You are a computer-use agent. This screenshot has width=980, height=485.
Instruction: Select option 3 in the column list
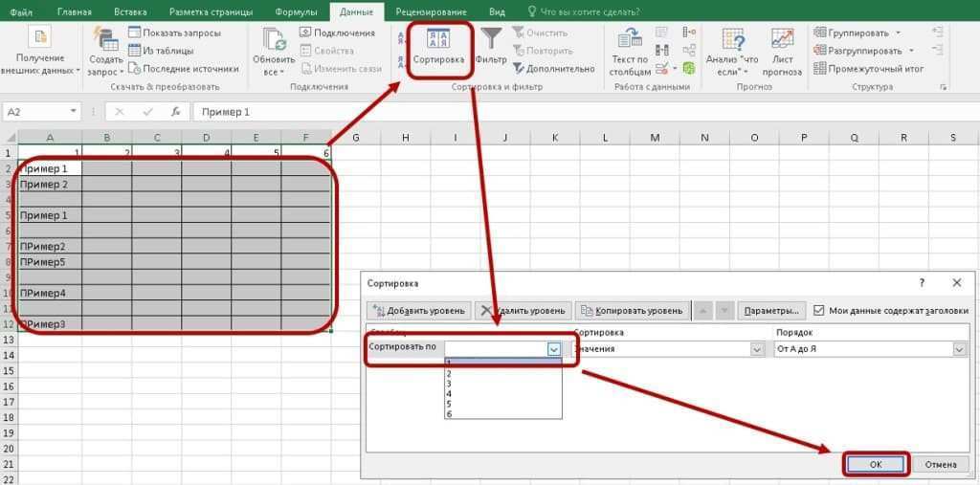(449, 384)
